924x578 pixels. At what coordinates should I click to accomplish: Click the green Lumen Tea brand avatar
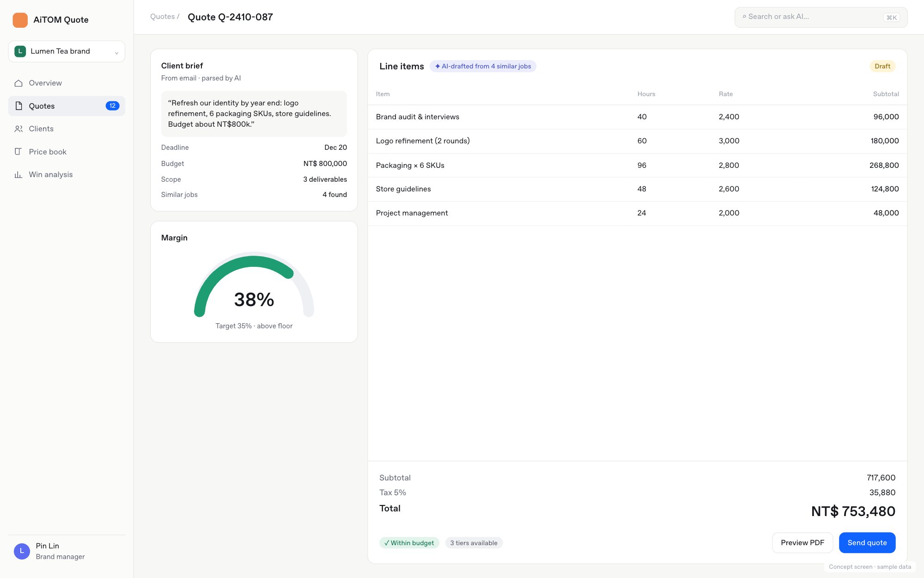pyautogui.click(x=20, y=51)
